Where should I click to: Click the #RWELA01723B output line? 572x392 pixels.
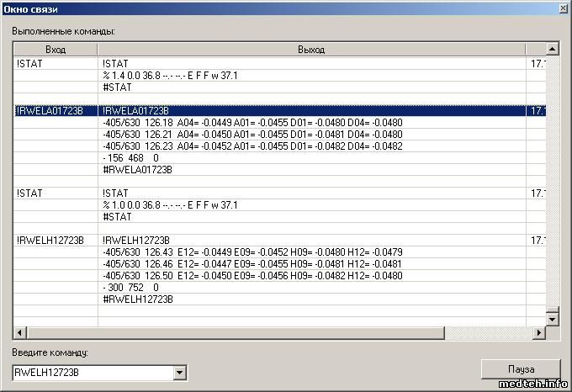coord(137,169)
